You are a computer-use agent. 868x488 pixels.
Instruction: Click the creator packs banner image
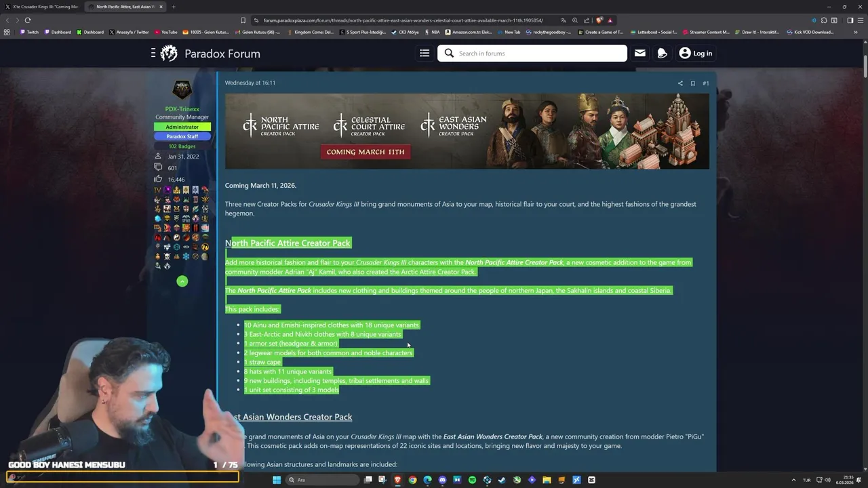467,131
